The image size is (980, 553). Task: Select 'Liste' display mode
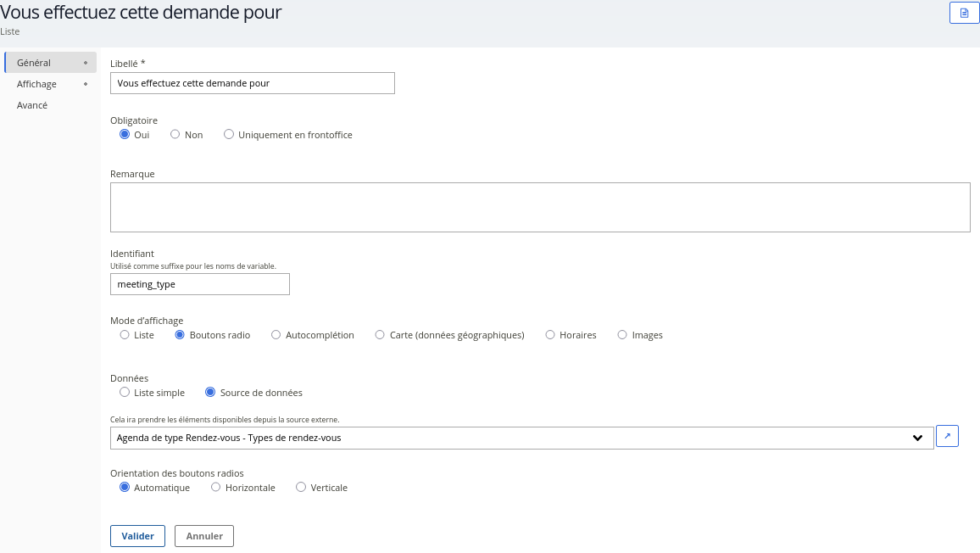click(125, 335)
